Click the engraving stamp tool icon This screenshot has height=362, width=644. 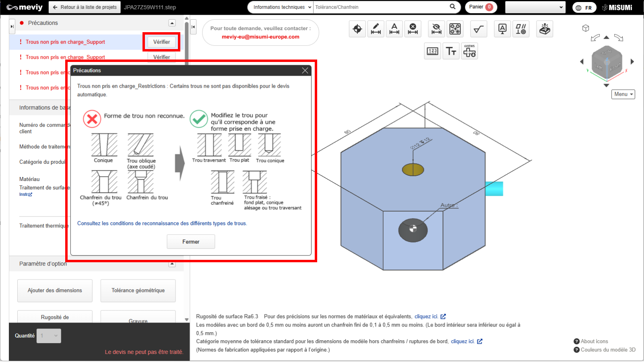tap(545, 29)
